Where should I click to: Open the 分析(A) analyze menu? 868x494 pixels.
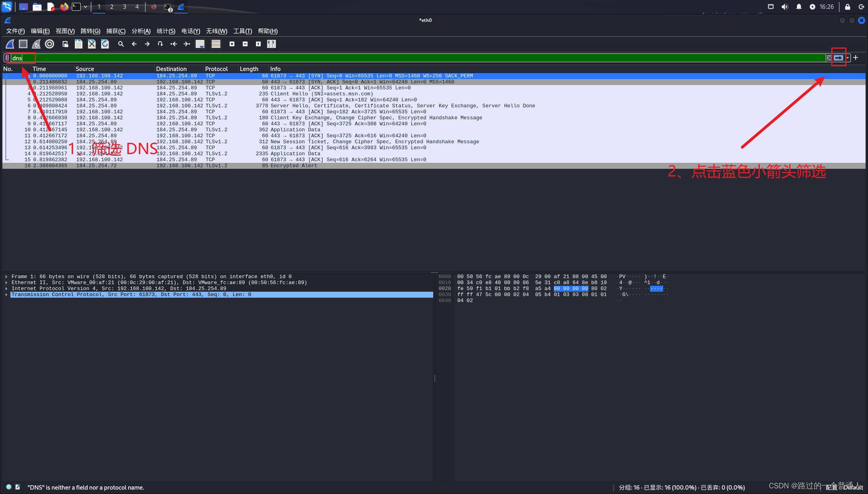141,31
